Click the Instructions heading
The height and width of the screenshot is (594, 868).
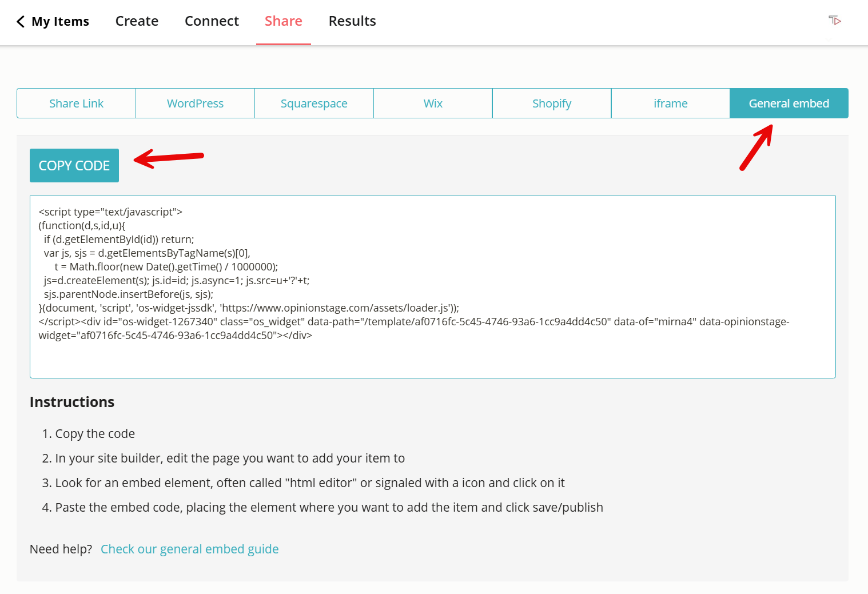click(x=71, y=402)
